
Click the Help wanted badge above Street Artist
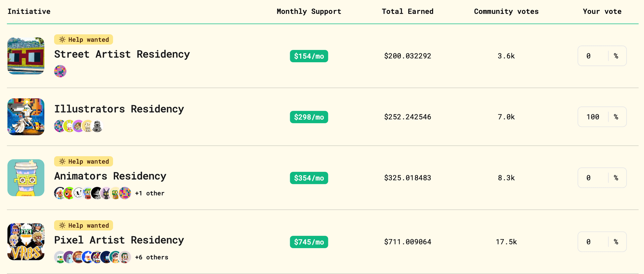(x=84, y=40)
